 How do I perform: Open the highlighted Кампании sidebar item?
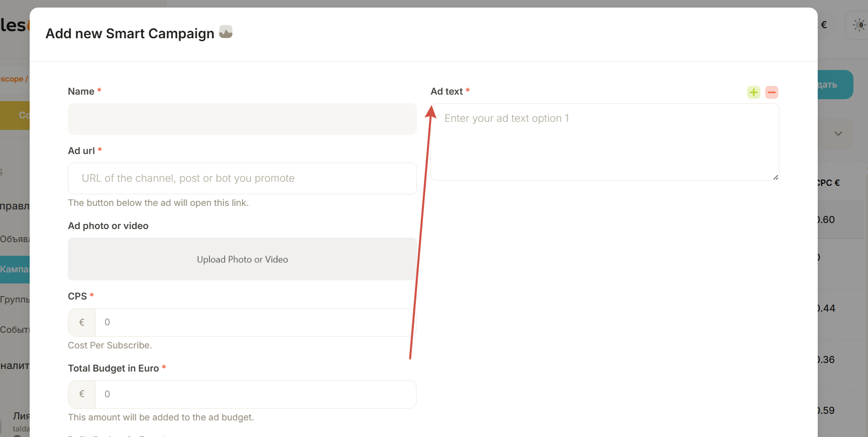click(15, 269)
